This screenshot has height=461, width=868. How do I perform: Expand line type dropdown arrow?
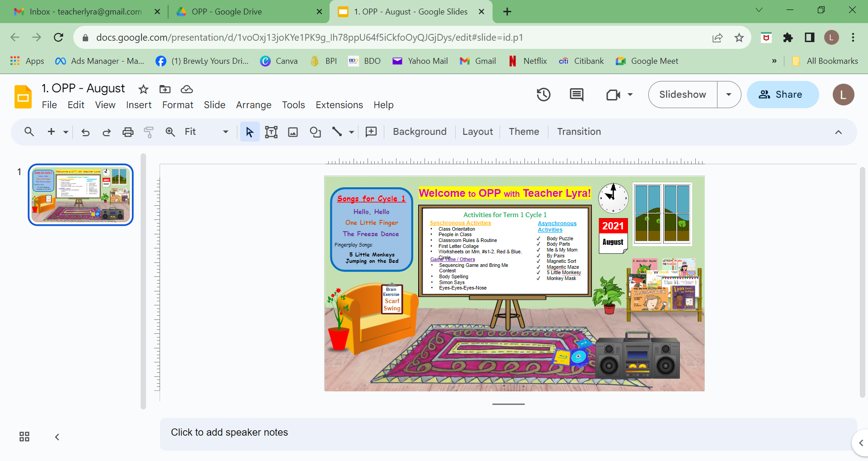pyautogui.click(x=351, y=132)
